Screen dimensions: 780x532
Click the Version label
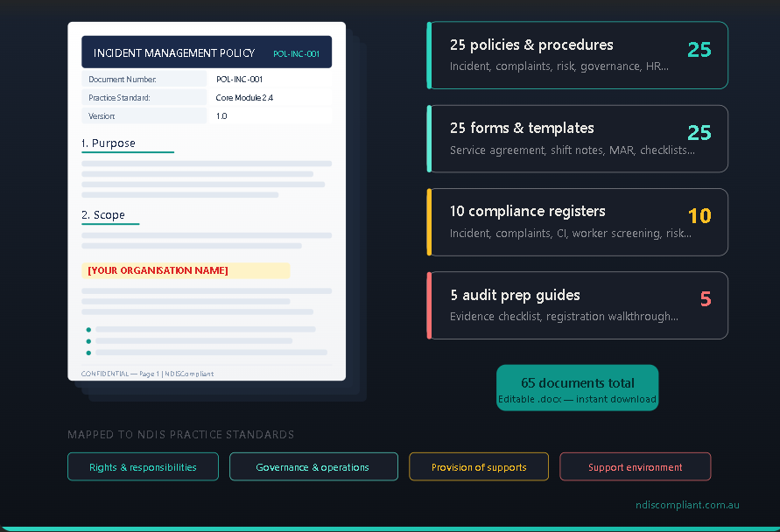pos(102,115)
